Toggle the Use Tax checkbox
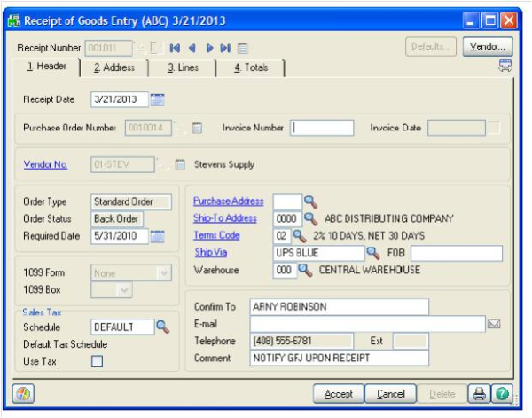The image size is (532, 418). (98, 361)
